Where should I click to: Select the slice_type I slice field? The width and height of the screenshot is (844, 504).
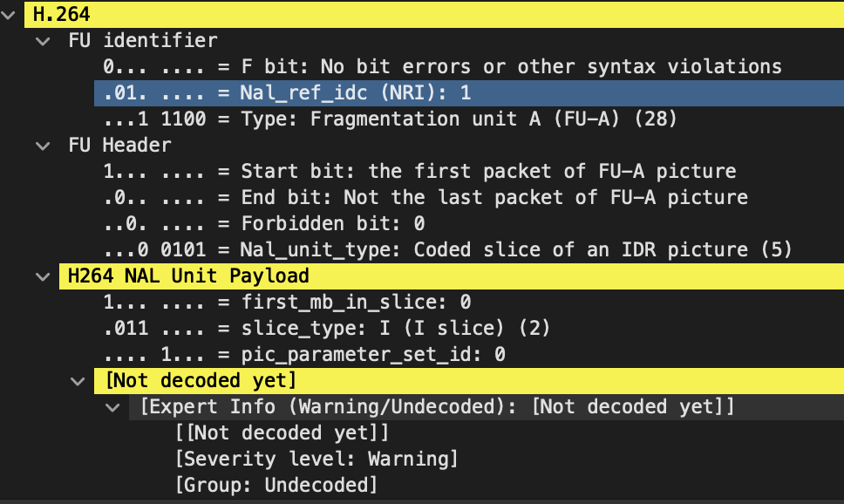pos(469,329)
